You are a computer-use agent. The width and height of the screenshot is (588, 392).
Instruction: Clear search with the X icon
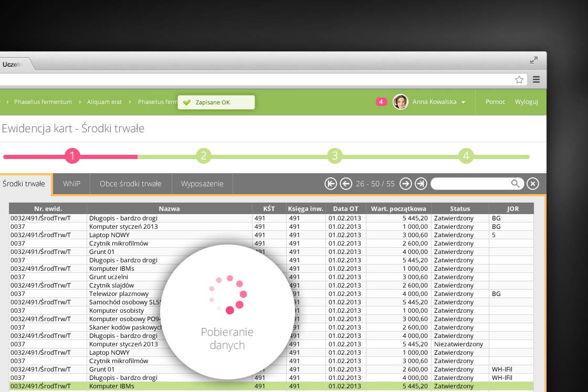point(532,184)
